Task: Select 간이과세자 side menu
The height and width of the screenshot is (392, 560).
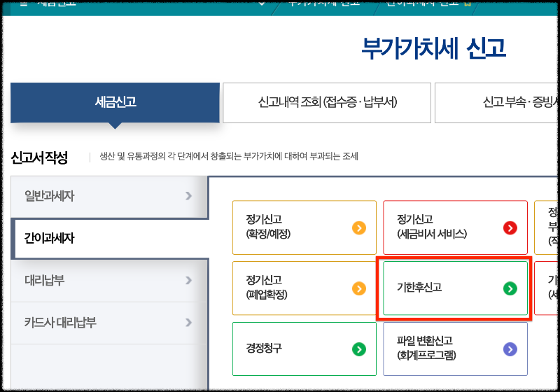Action: pos(110,238)
